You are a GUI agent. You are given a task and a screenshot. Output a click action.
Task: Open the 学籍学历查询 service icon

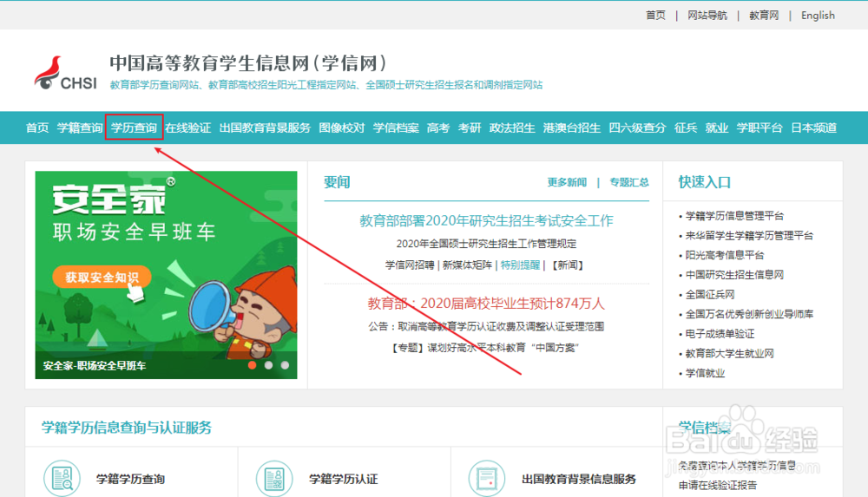point(62,478)
